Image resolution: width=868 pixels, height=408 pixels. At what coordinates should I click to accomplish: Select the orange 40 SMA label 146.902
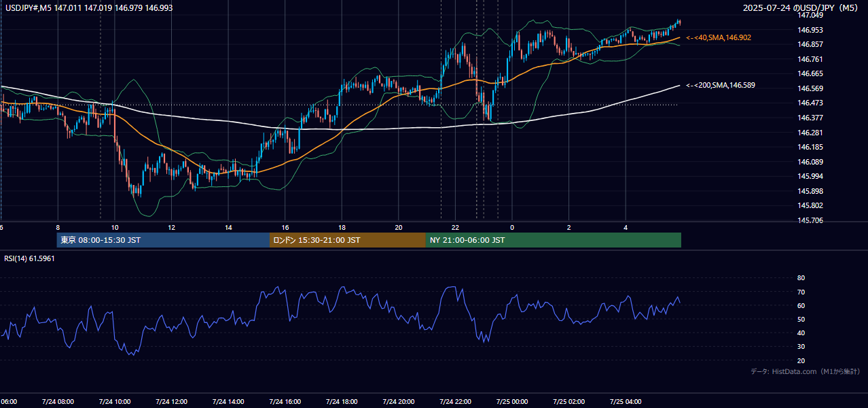[719, 37]
